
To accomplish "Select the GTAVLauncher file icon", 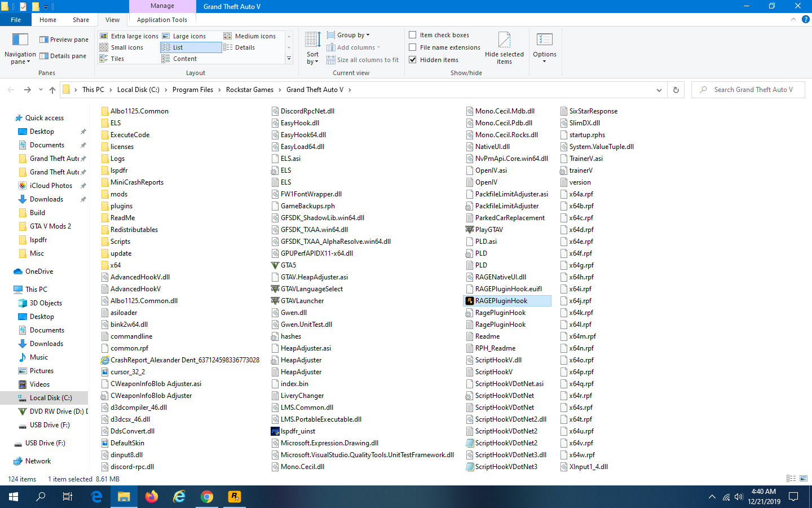I will 275,301.
